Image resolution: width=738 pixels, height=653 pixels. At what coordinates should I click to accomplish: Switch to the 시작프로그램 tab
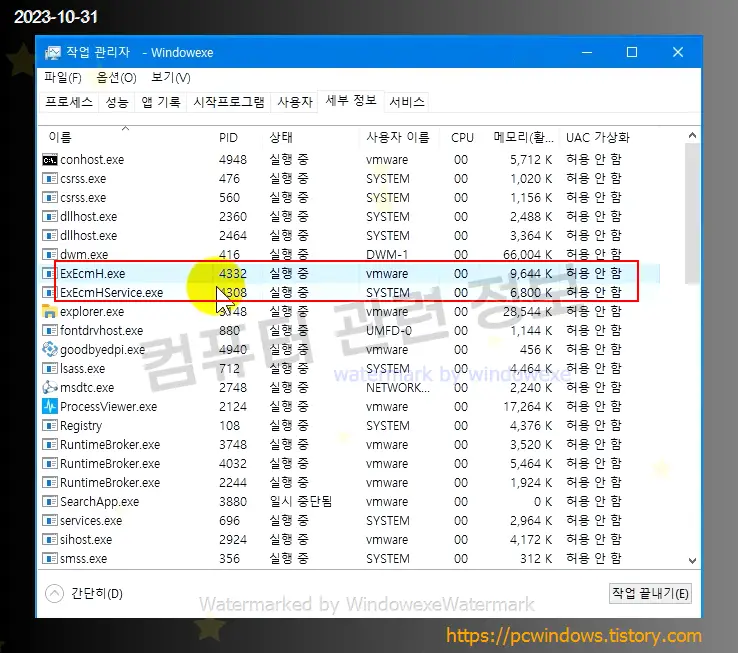(229, 102)
